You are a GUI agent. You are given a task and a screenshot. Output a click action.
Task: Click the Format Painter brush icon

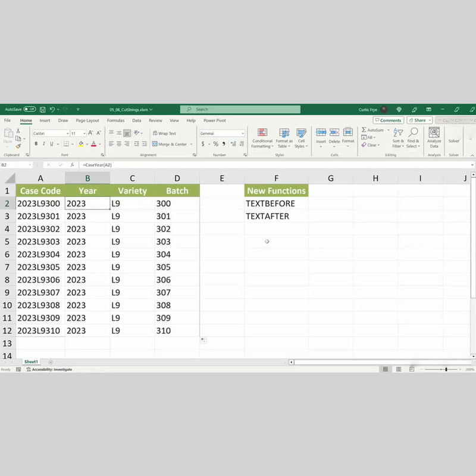pos(18,146)
